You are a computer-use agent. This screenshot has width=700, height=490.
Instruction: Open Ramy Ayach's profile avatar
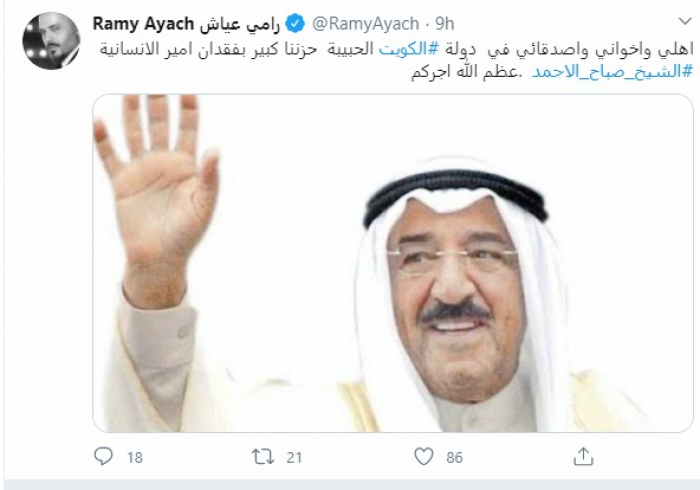(51, 41)
